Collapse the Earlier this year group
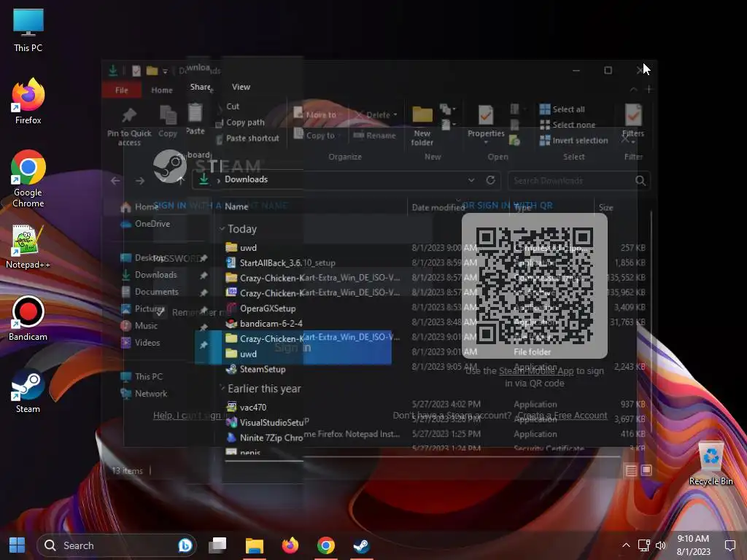The width and height of the screenshot is (747, 560). (222, 389)
